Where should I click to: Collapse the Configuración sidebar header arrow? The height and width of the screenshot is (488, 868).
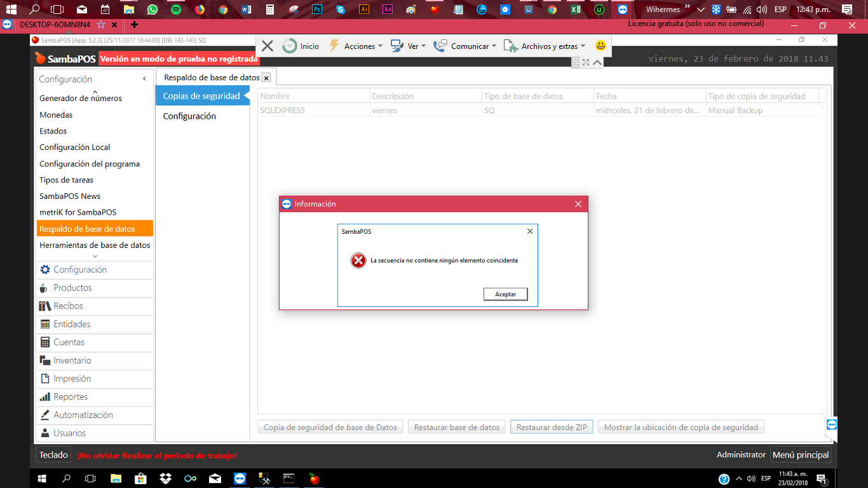(x=144, y=79)
